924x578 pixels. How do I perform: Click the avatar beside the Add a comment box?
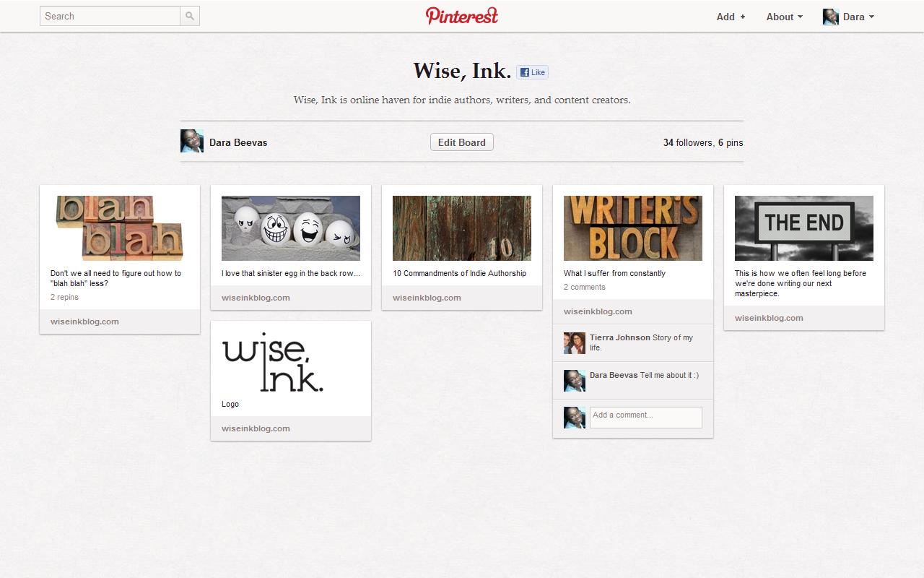(x=575, y=418)
